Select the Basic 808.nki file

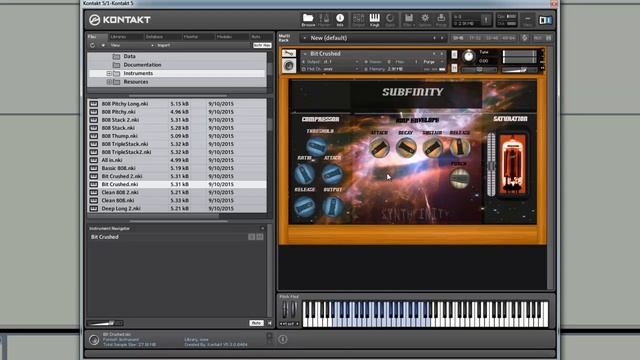[x=177, y=168]
